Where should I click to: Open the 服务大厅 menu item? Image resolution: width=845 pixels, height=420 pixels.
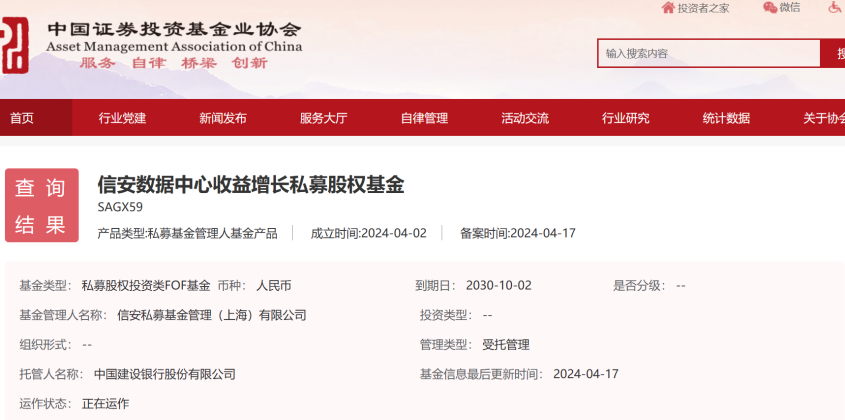point(323,118)
